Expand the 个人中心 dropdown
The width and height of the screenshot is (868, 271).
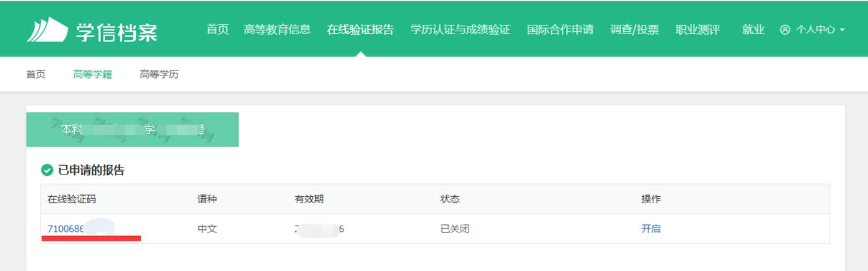click(x=813, y=29)
